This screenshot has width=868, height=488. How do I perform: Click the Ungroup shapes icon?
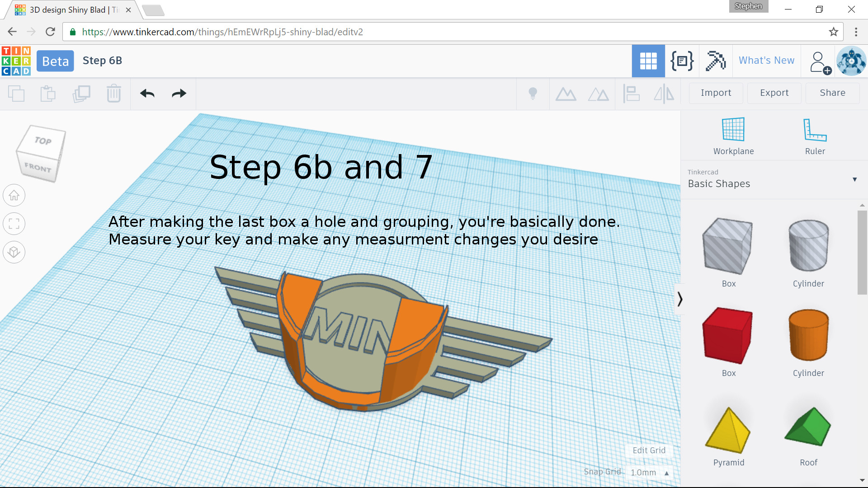[599, 94]
